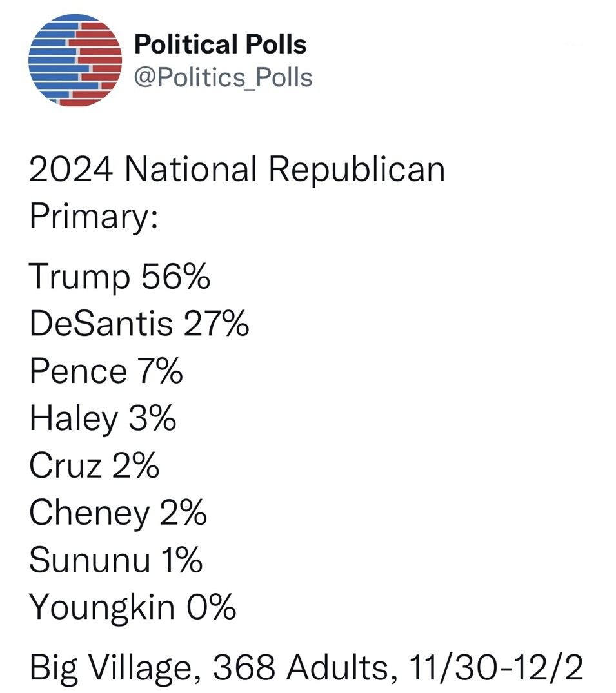Open the Political Polls profile avatar
This screenshot has width=616, height=693.
75,60
